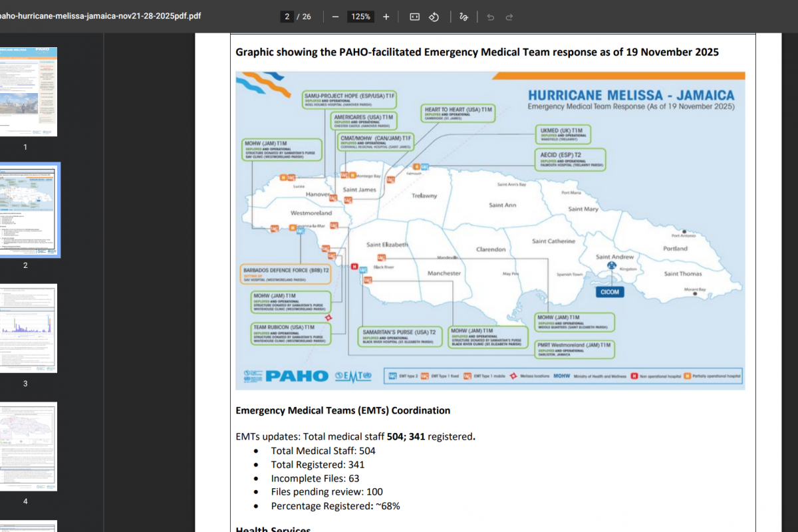Screen dimensions: 798x532
Task: Click the page number input showing 2
Action: coord(287,16)
